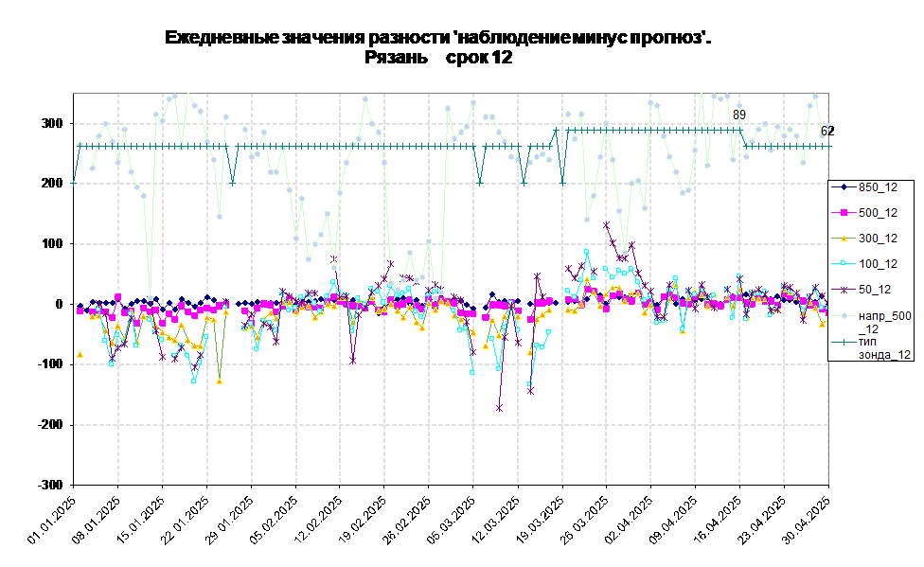Click x-axis date 26.02.2025
Viewport: 924px width, 567px height.
point(407,520)
